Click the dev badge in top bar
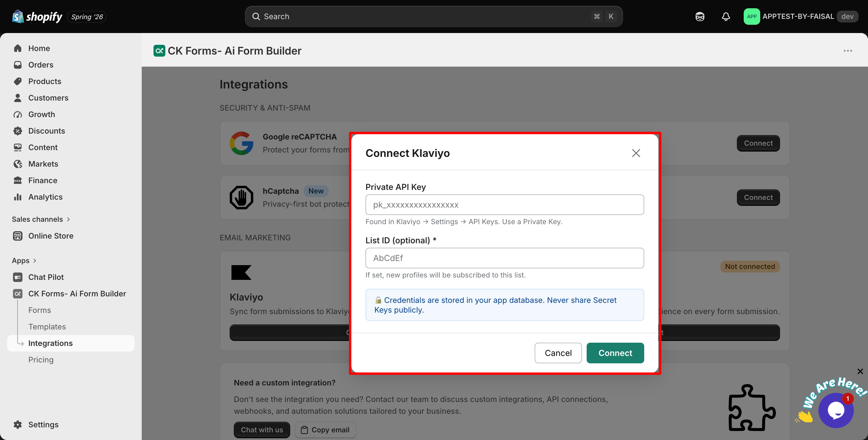Screen dimensions: 868x440 click(847, 17)
